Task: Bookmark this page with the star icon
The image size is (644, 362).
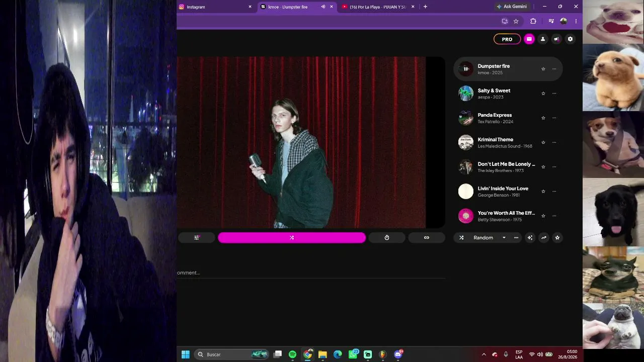Action: click(x=516, y=21)
